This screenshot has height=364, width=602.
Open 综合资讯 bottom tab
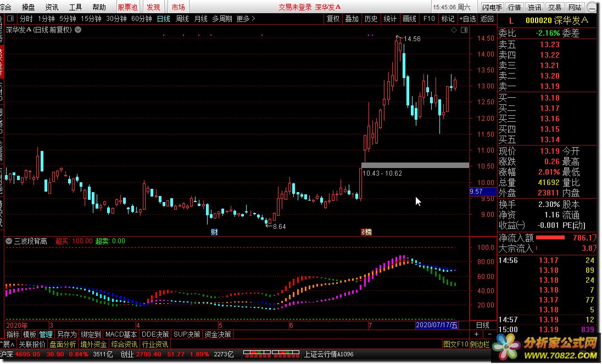pyautogui.click(x=124, y=344)
